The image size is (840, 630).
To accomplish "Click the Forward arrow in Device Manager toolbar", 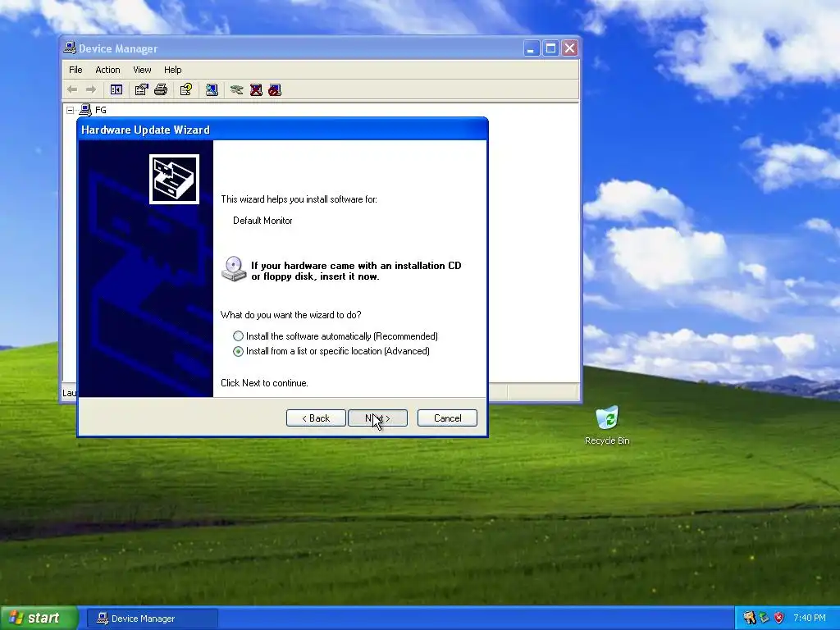I will pyautogui.click(x=91, y=90).
